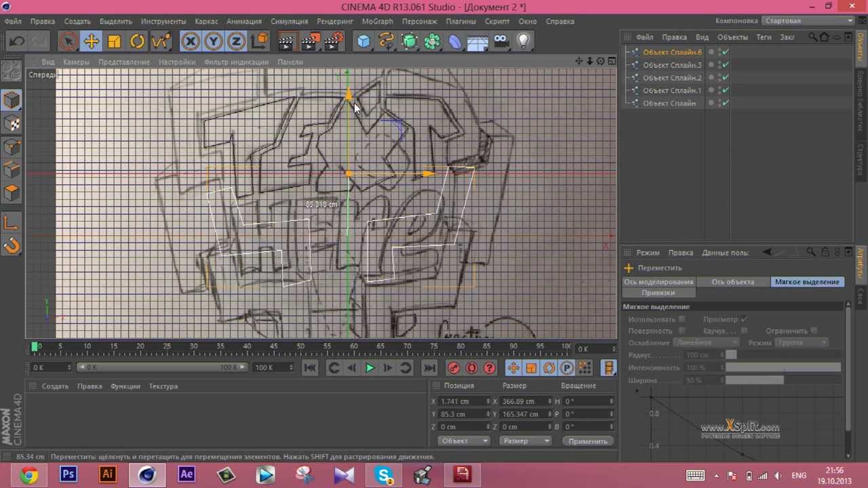The width and height of the screenshot is (868, 488).
Task: Open the Размер mode dropdown
Action: click(525, 441)
